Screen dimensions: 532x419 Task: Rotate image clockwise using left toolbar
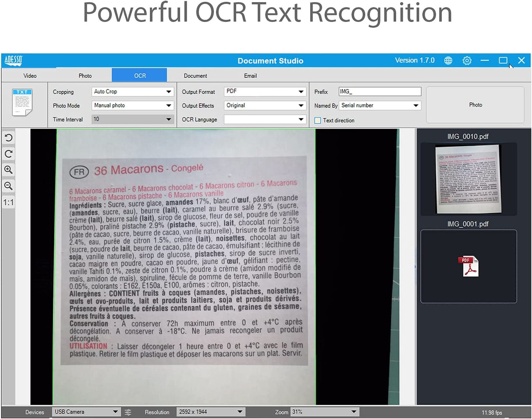[8, 154]
